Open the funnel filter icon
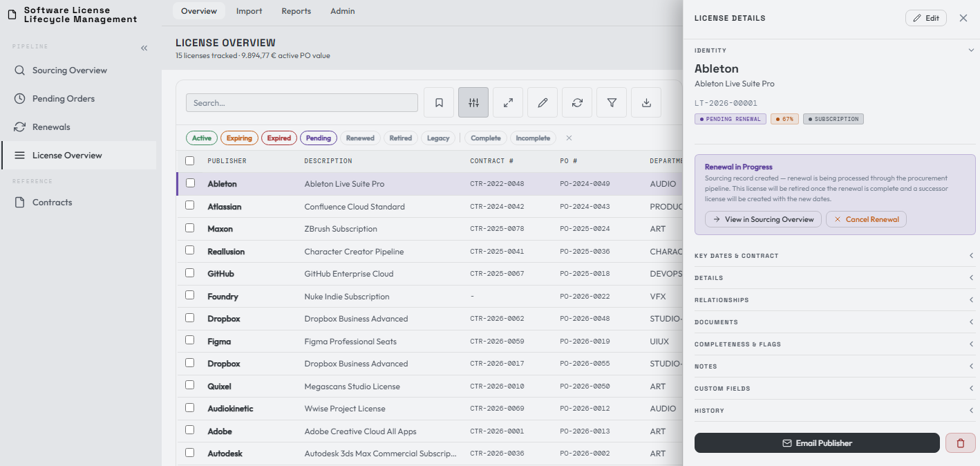This screenshot has height=466, width=980. 612,102
